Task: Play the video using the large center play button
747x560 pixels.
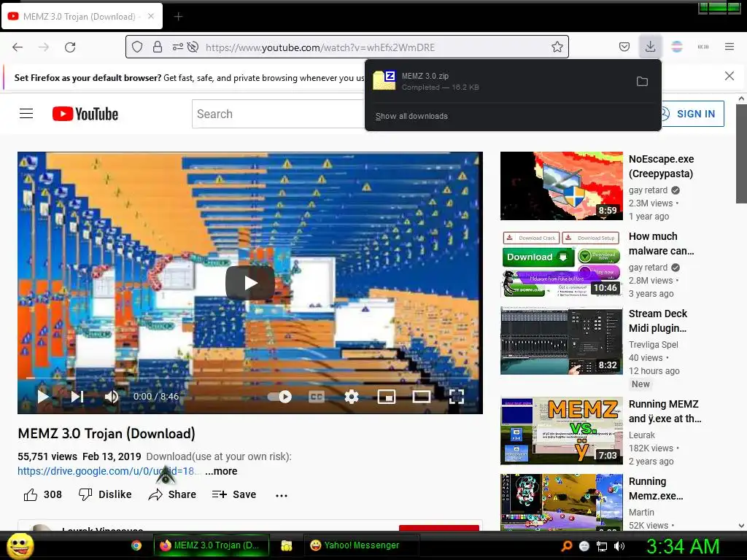Action: pyautogui.click(x=249, y=283)
